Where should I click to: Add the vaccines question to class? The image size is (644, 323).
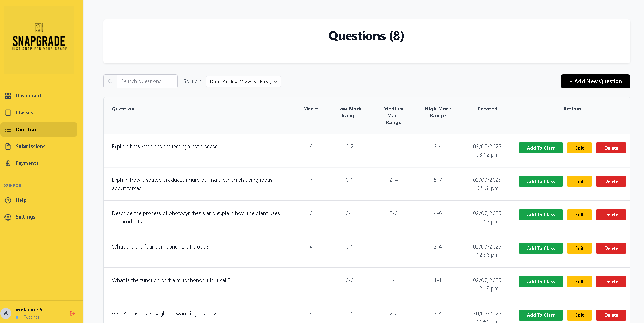coord(540,148)
